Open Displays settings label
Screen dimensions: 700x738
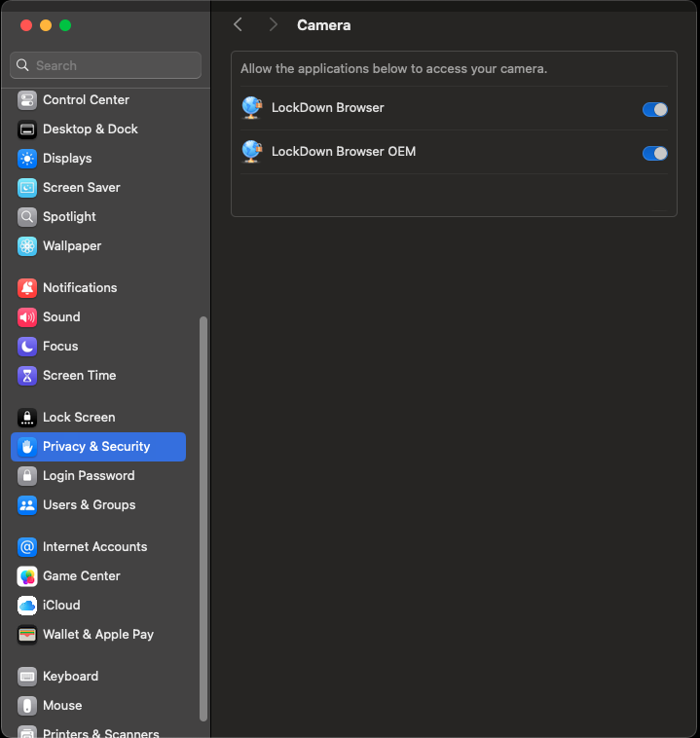[67, 158]
